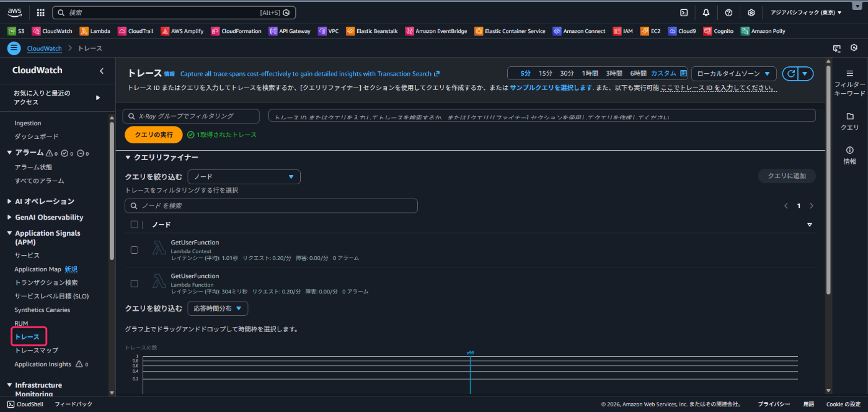Open Amazon Connect bookmark shortcut
The height and width of the screenshot is (412, 868).
coord(578,31)
